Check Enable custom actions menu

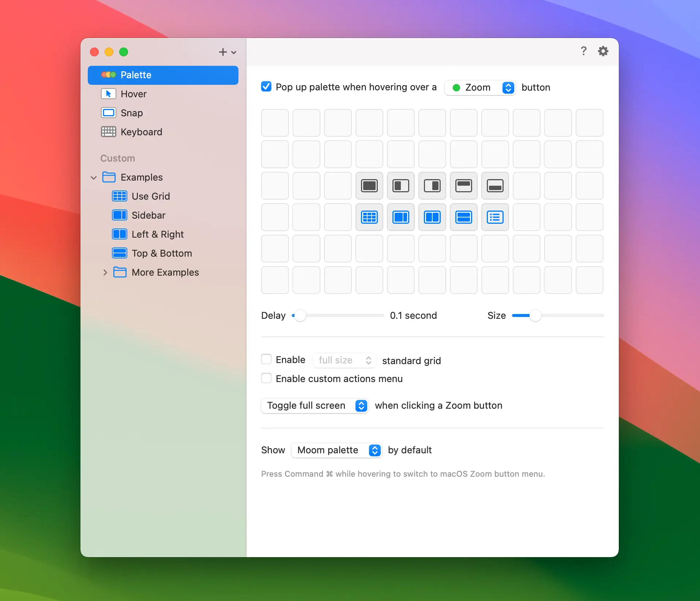click(x=266, y=378)
